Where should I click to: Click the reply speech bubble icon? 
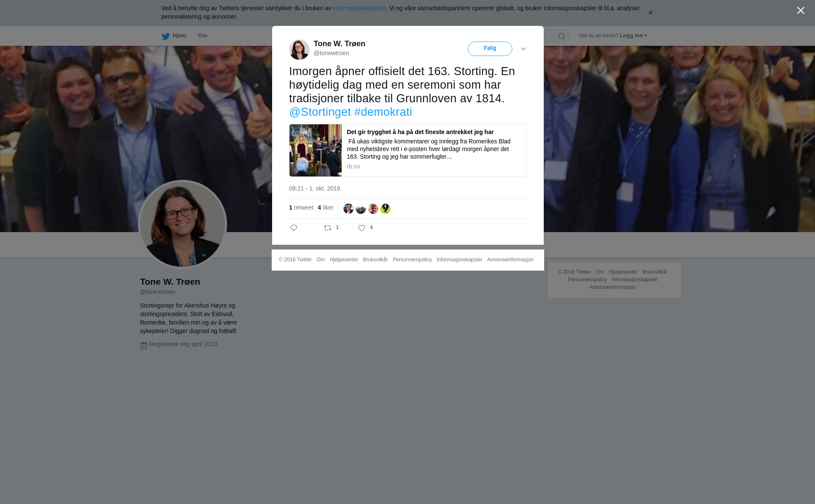point(294,228)
